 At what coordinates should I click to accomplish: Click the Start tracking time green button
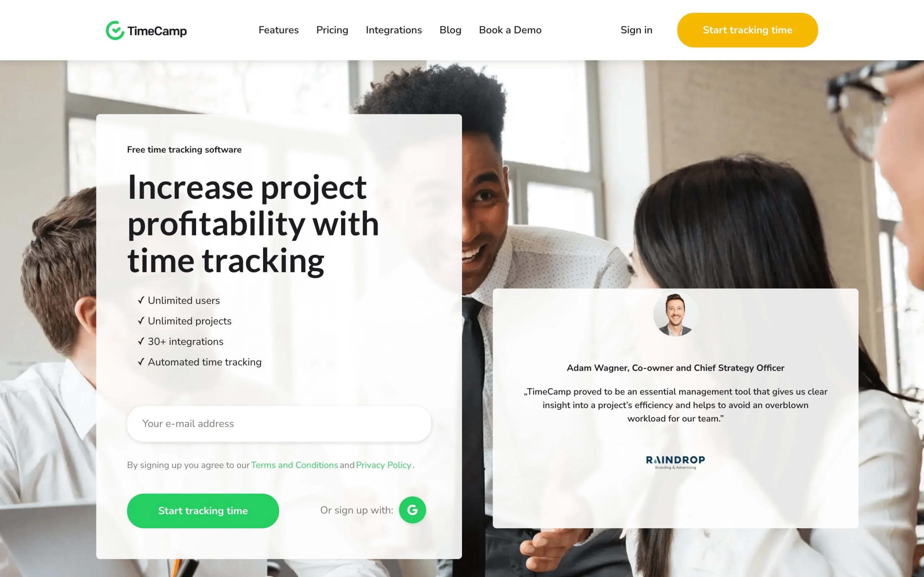pos(203,511)
